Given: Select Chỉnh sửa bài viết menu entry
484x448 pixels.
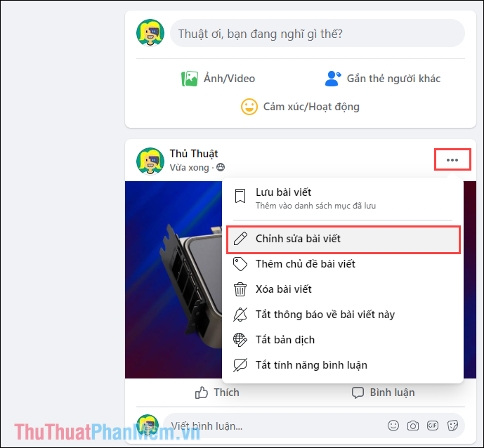Looking at the screenshot, I should tap(344, 239).
